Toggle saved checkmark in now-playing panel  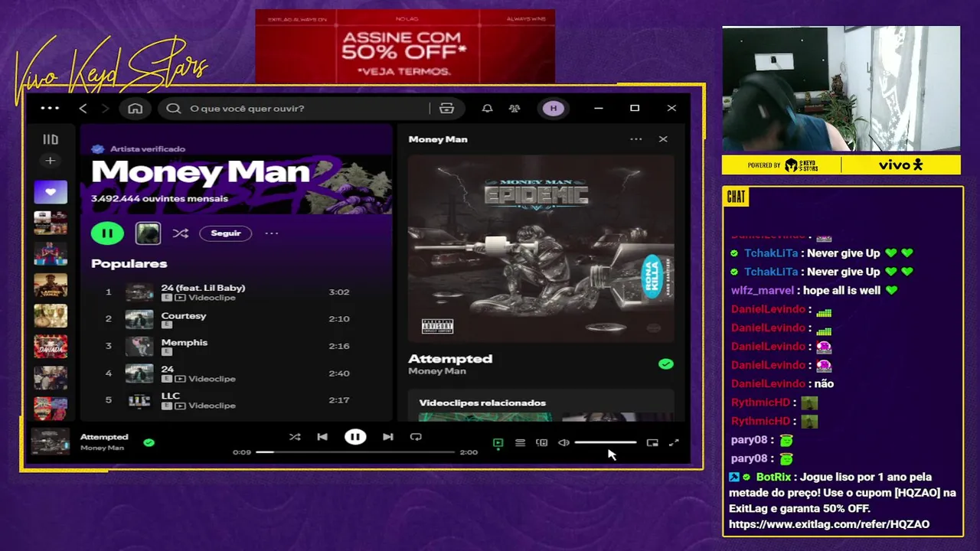click(665, 364)
